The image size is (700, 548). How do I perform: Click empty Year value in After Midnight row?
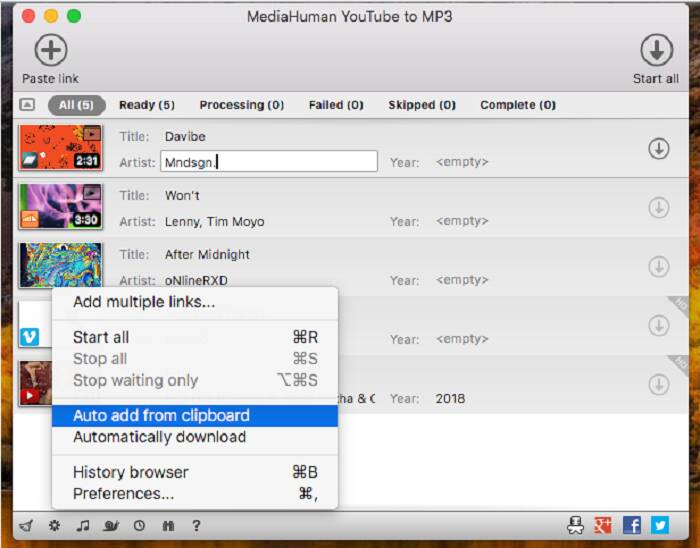pyautogui.click(x=462, y=280)
